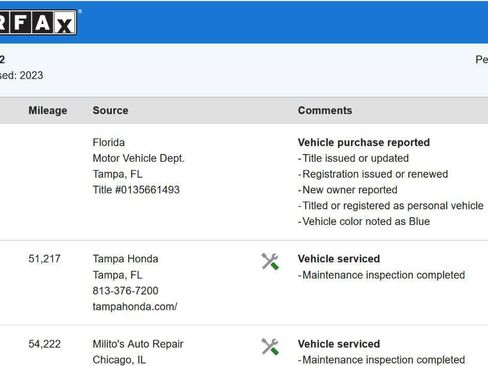Click Titled or registered as personal vehicle
The height and width of the screenshot is (366, 488).
click(391, 206)
